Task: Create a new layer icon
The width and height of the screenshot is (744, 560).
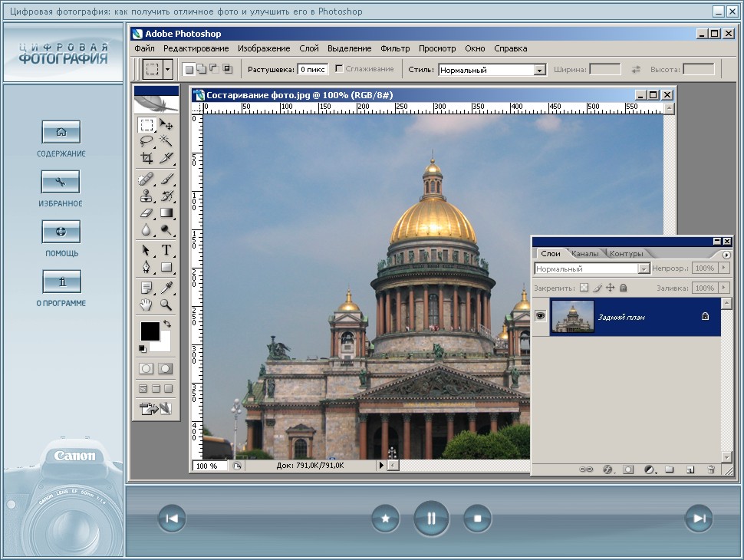Action: pyautogui.click(x=690, y=469)
